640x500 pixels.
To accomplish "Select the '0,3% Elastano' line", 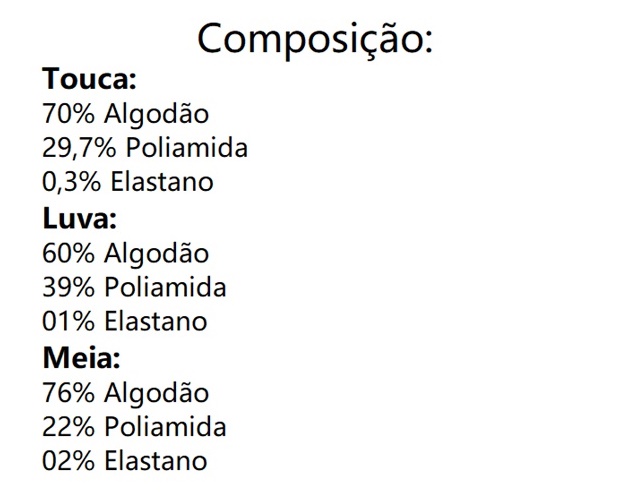I will pyautogui.click(x=128, y=183).
